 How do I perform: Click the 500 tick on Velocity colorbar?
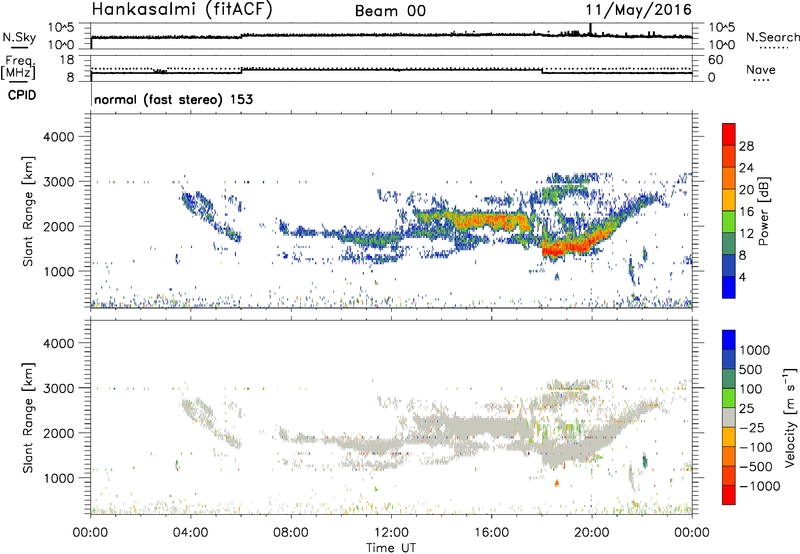coord(750,369)
